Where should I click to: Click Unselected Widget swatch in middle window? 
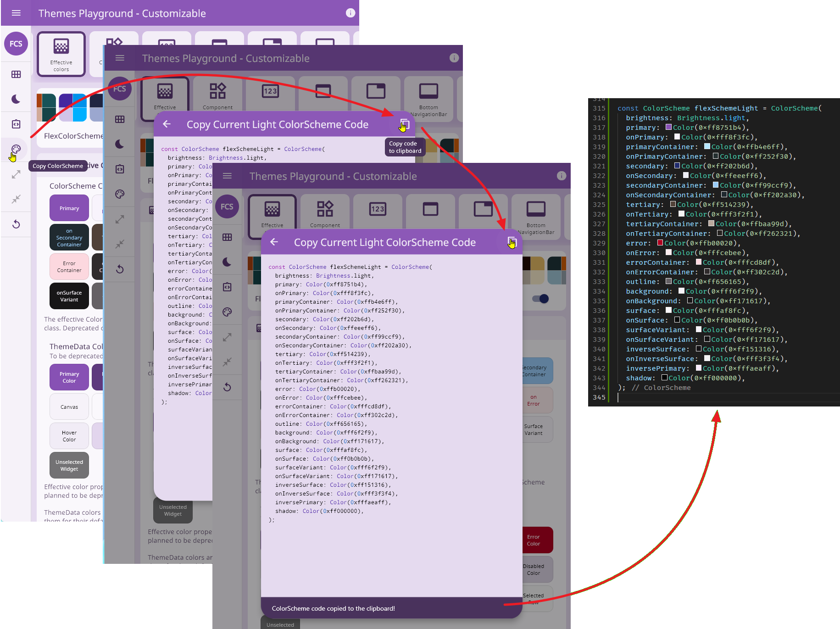pos(173,510)
